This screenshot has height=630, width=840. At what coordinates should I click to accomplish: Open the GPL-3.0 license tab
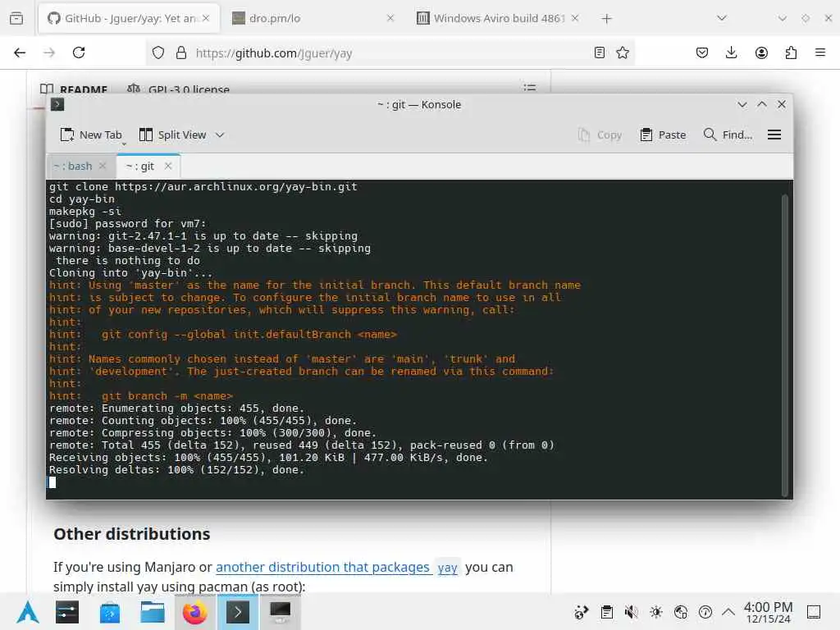[x=178, y=89]
